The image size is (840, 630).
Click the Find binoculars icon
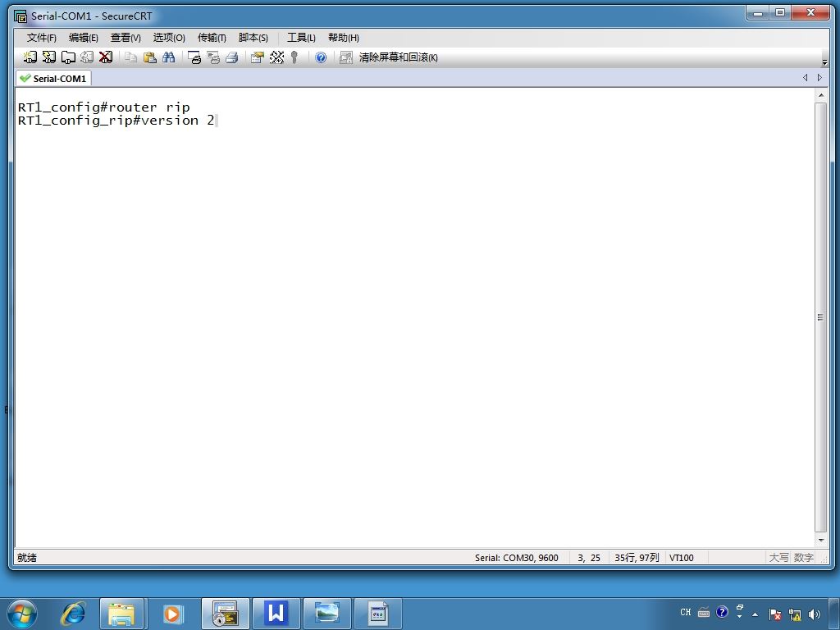(169, 57)
